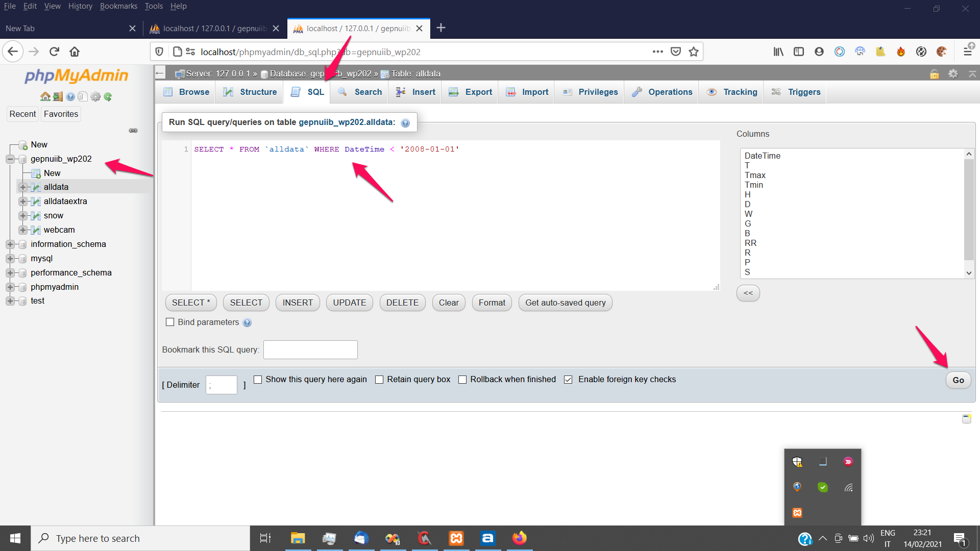The height and width of the screenshot is (551, 980).
Task: Click the log out door icon
Action: [x=58, y=96]
